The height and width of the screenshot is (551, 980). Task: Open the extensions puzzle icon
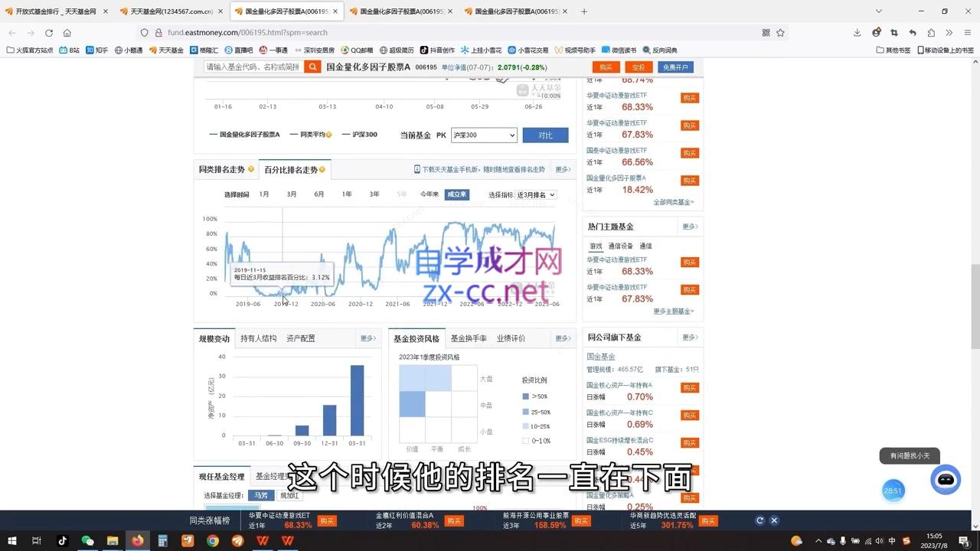click(931, 33)
